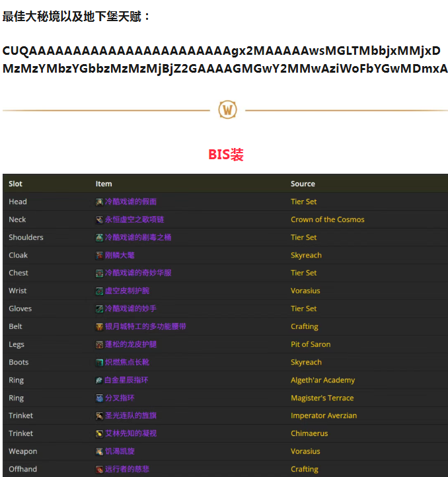Click the Pit of Saron source link
Image resolution: width=448 pixels, height=477 pixels.
click(311, 344)
